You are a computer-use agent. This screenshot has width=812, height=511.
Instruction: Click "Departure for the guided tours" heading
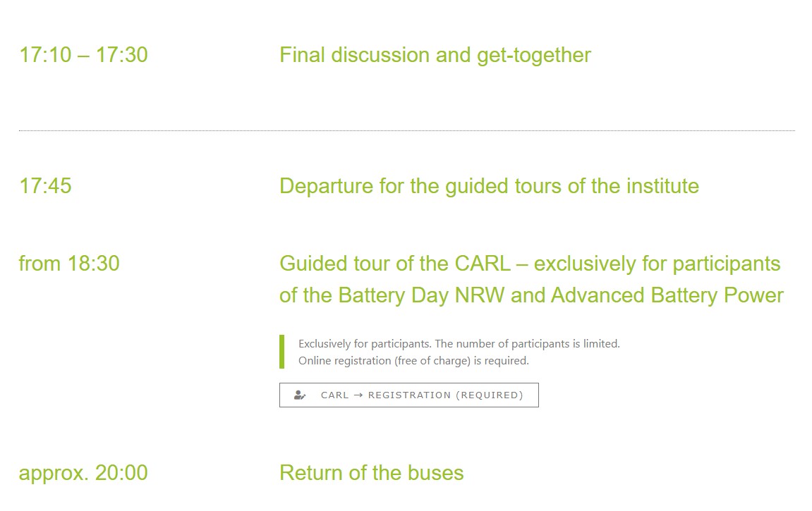(x=489, y=186)
